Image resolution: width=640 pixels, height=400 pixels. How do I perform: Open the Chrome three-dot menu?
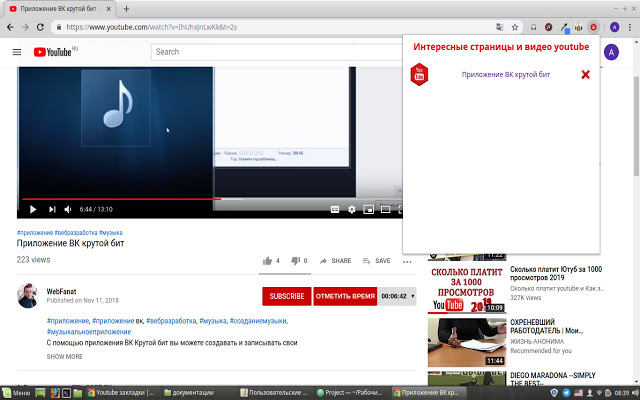coord(628,27)
